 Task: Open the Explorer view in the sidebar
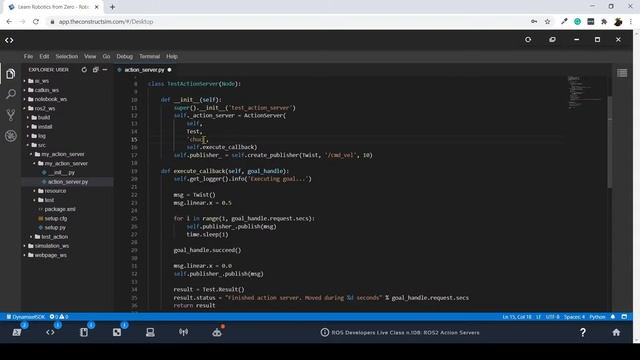[x=11, y=74]
